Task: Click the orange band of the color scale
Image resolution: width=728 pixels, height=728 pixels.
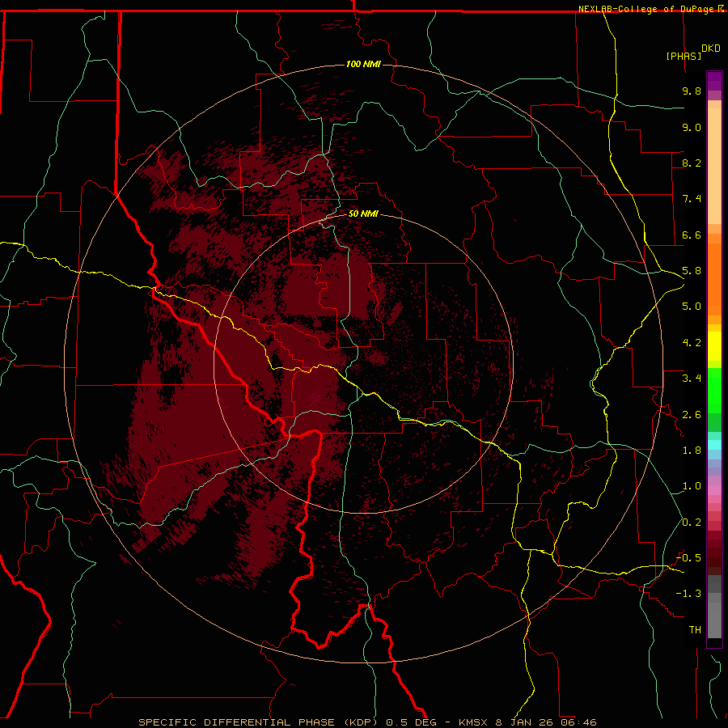Action: (714, 279)
